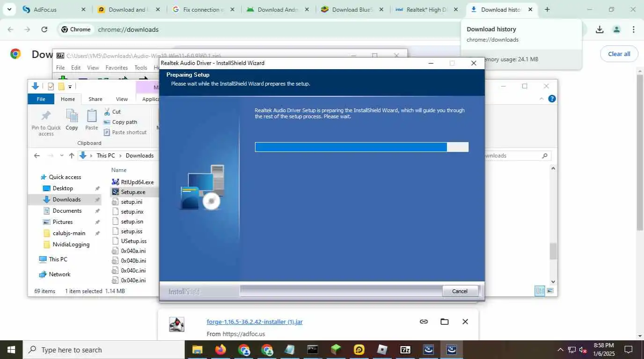Click Clear all in Chrome downloads
644x359 pixels.
pos(619,54)
